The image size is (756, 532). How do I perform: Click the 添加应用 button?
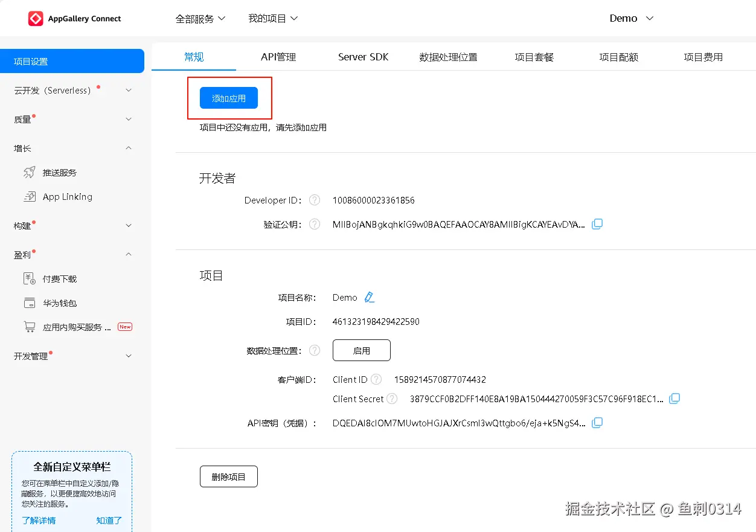point(229,98)
